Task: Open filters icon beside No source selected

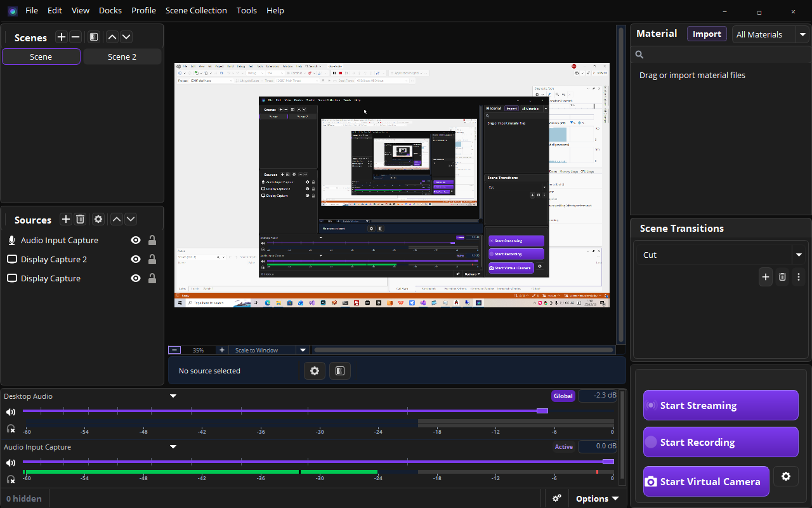Action: tap(340, 371)
